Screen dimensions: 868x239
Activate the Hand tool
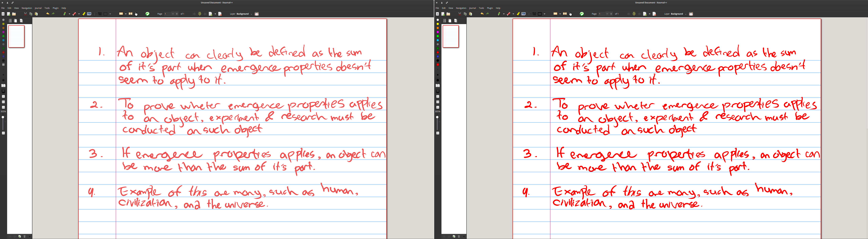[x=136, y=14]
